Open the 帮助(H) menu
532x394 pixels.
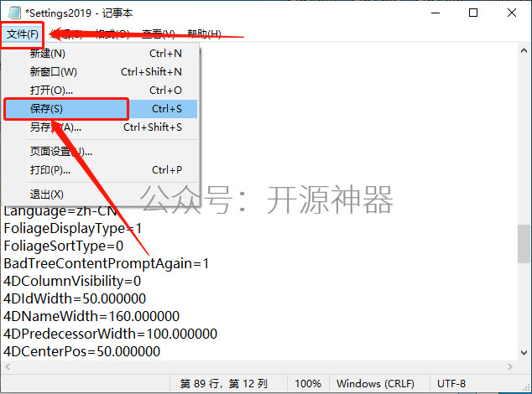[204, 34]
